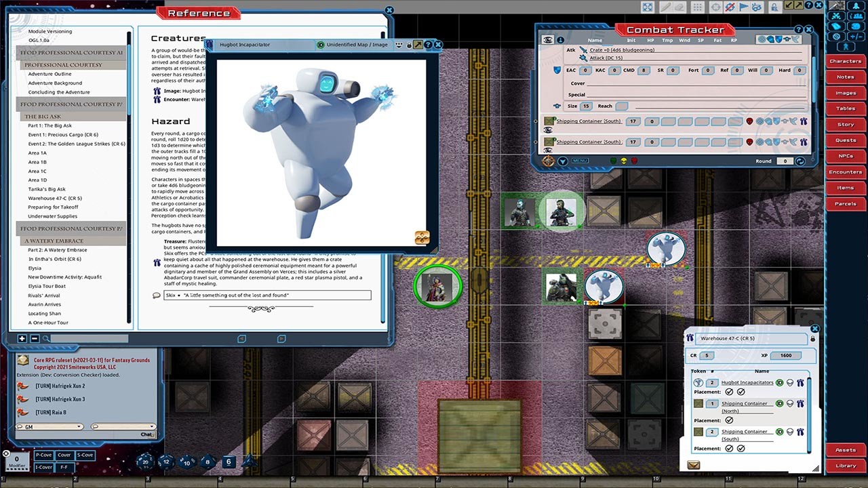Toggle ID status for Hugbot Incapacitators
868x488 pixels.
[x=780, y=383]
